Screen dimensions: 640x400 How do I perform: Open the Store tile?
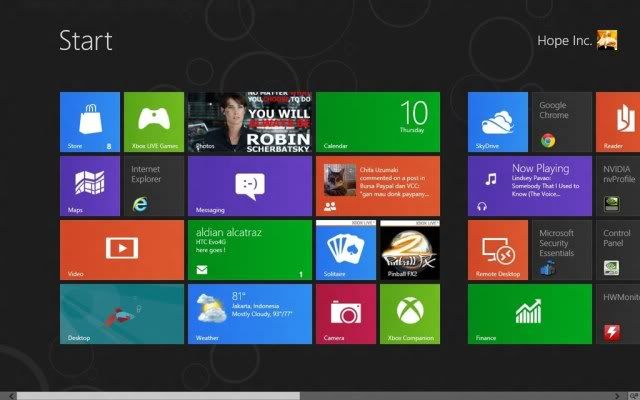(x=90, y=122)
